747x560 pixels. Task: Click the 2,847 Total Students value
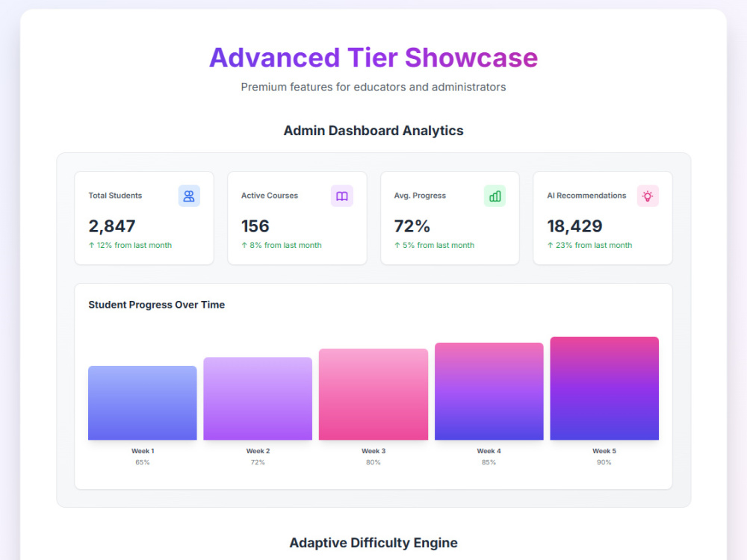(x=112, y=226)
